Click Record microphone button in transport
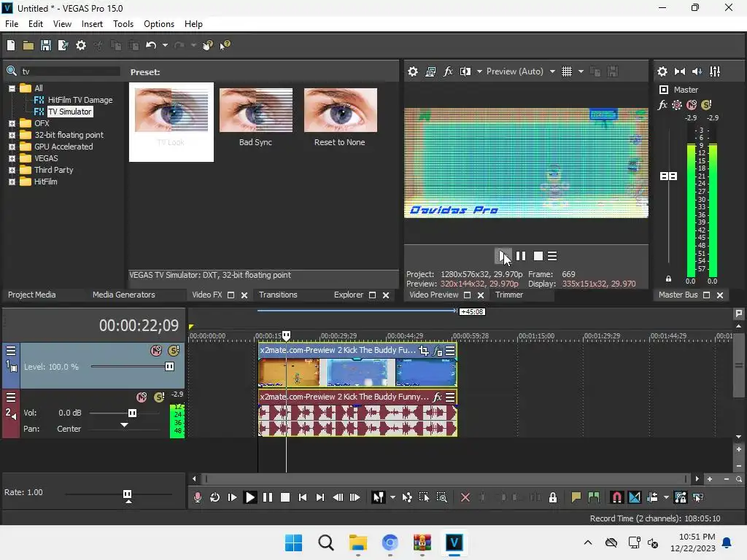This screenshot has width=747, height=560. (x=197, y=497)
